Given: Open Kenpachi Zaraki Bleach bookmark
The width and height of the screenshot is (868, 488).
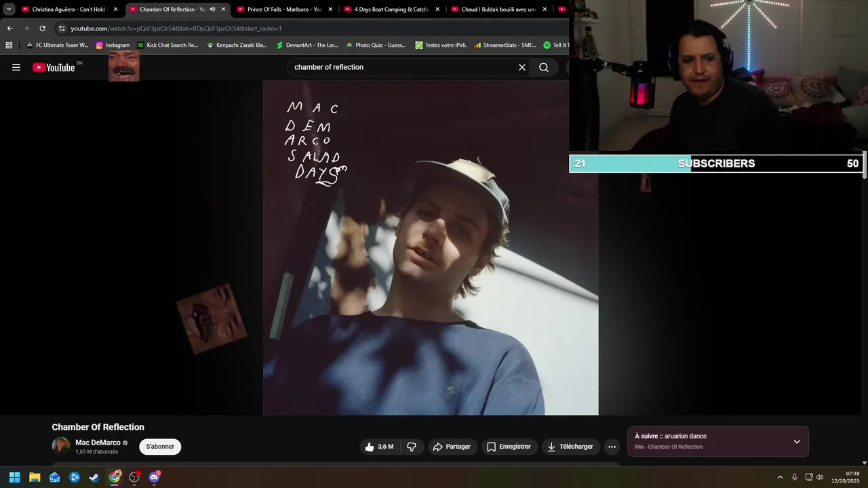Looking at the screenshot, I should [237, 45].
